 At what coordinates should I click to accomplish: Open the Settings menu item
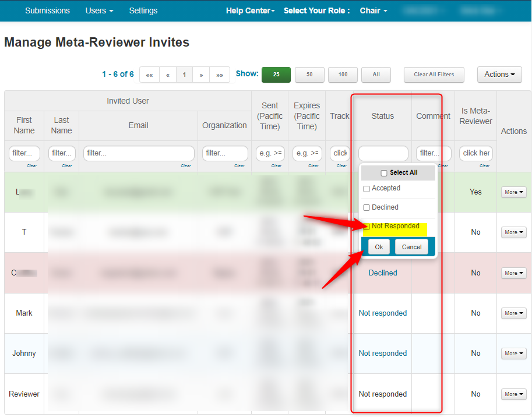(x=143, y=10)
